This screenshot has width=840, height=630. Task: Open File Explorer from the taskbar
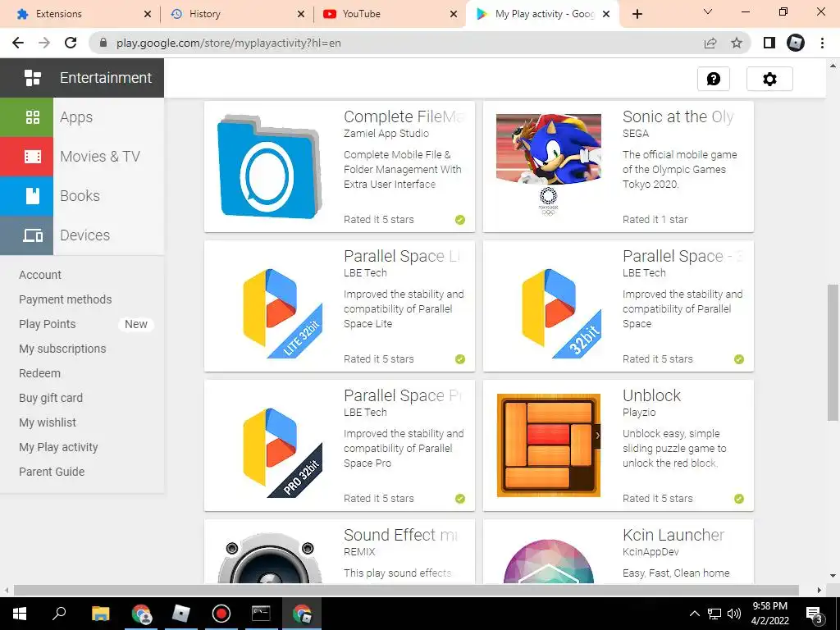click(x=100, y=614)
